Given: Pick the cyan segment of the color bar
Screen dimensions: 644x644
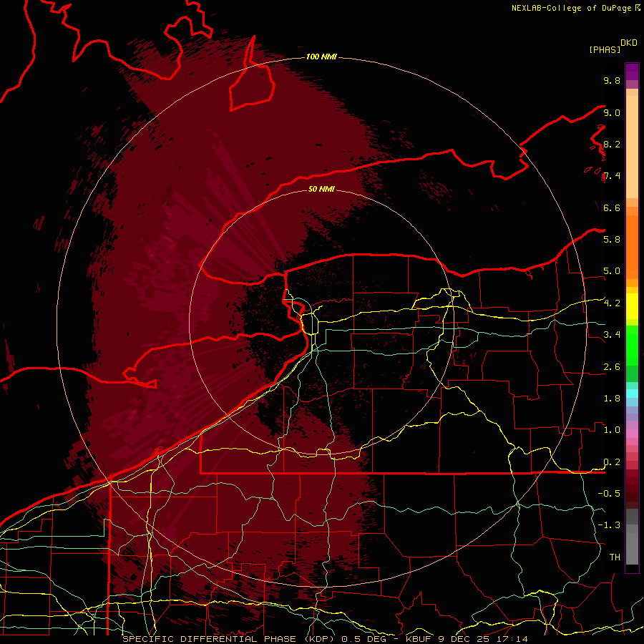Looking at the screenshot, I should point(632,393).
